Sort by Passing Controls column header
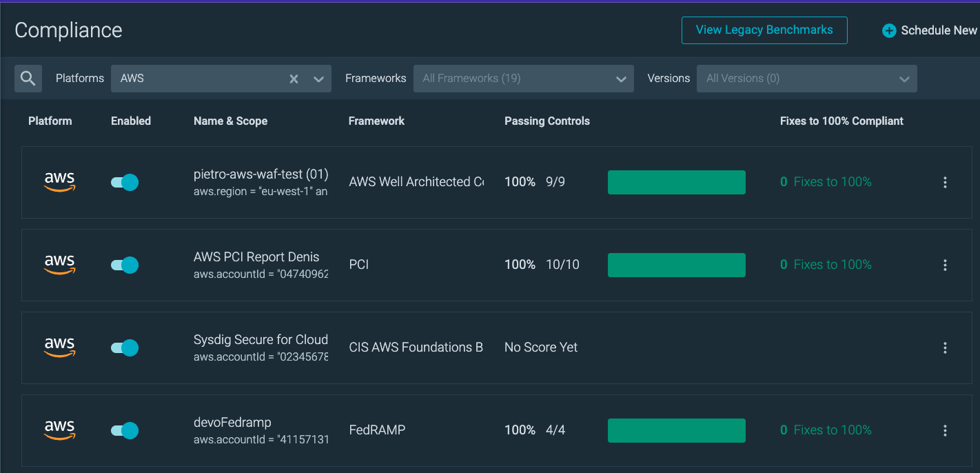Viewport: 980px width, 473px height. (547, 121)
